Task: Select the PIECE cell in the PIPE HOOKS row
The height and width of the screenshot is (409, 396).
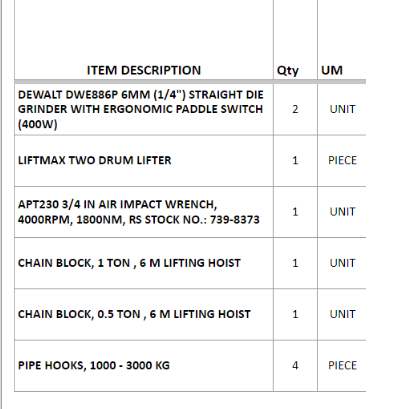Action: [x=342, y=366]
